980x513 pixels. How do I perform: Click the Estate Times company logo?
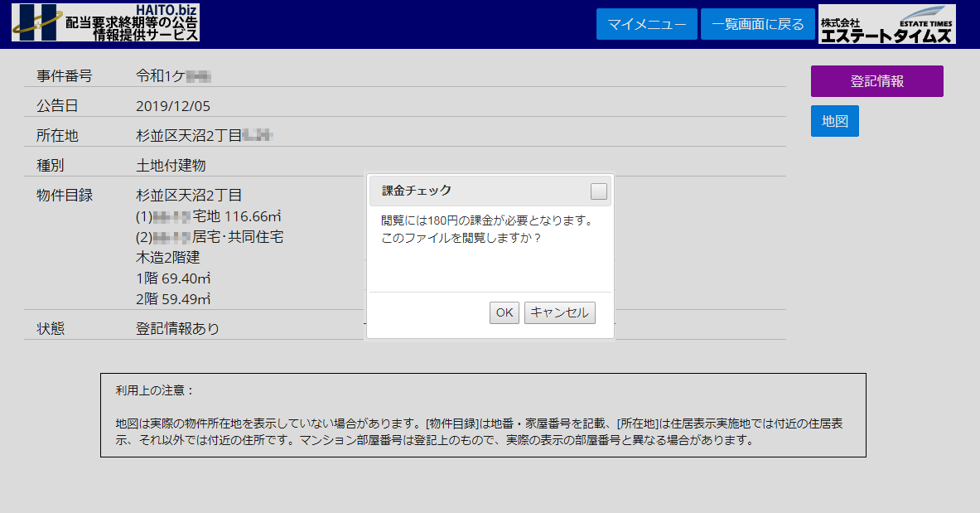[886, 24]
